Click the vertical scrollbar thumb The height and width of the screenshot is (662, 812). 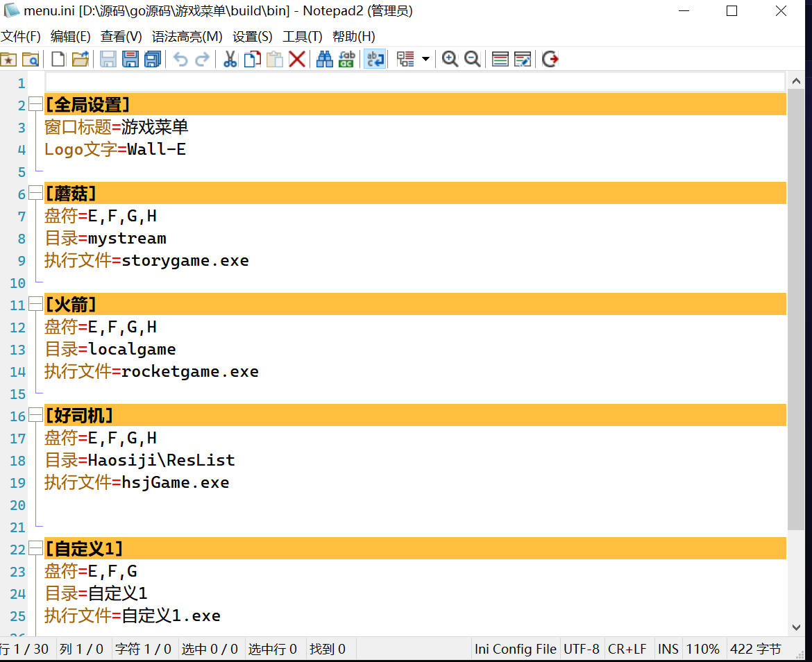click(x=796, y=309)
